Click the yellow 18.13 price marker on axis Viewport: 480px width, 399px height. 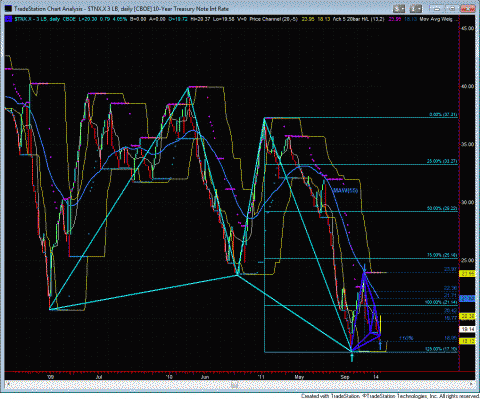click(x=467, y=341)
